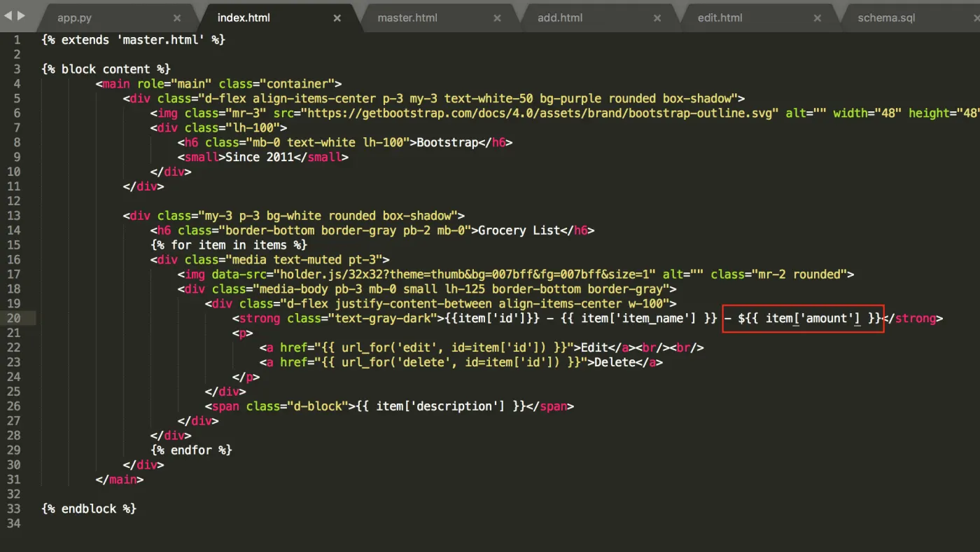The image size is (980, 552).
Task: Close the master.html tab
Action: 498,18
